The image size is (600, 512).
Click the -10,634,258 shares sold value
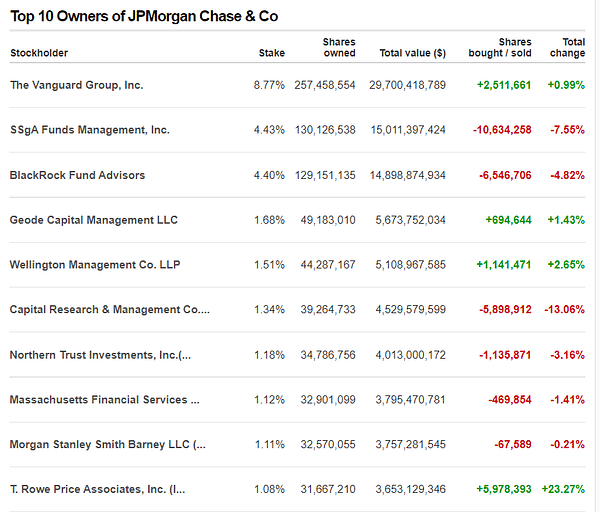click(502, 130)
